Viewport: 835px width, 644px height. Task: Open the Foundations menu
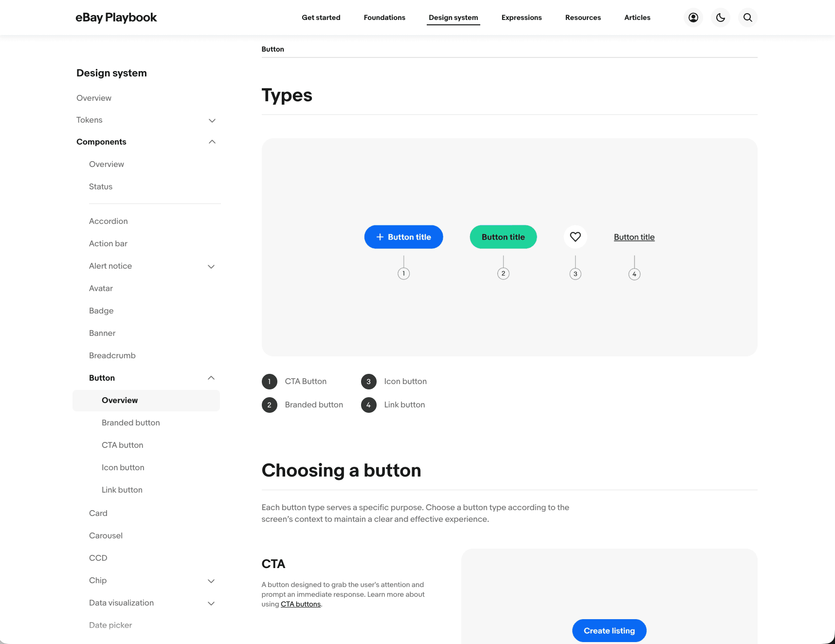[x=384, y=18]
